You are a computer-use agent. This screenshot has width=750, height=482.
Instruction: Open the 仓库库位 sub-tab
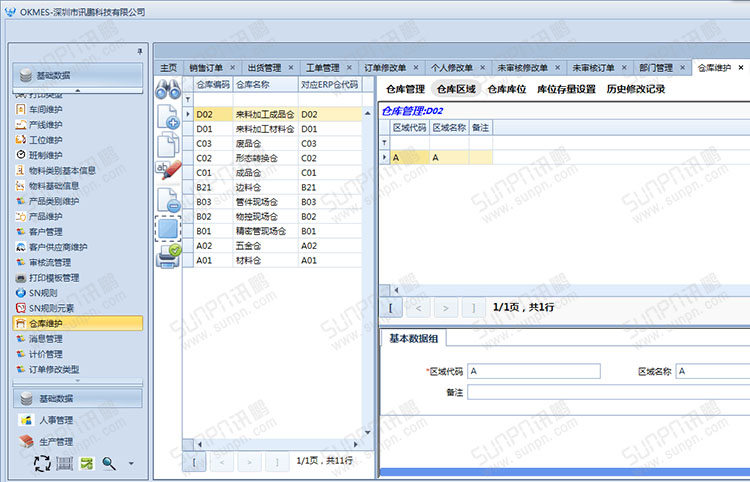tap(506, 89)
